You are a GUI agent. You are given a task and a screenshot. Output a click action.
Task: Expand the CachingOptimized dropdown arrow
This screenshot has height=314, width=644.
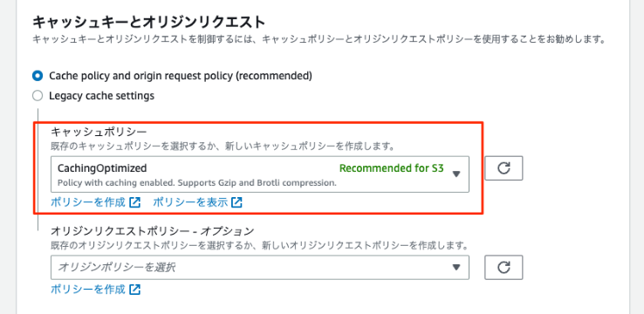[x=456, y=174]
